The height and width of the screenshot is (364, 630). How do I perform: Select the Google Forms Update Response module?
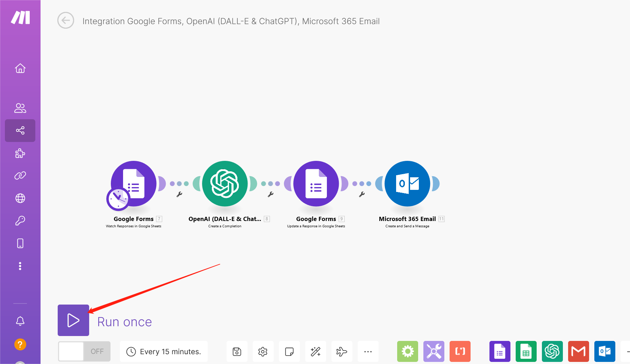coord(316,184)
